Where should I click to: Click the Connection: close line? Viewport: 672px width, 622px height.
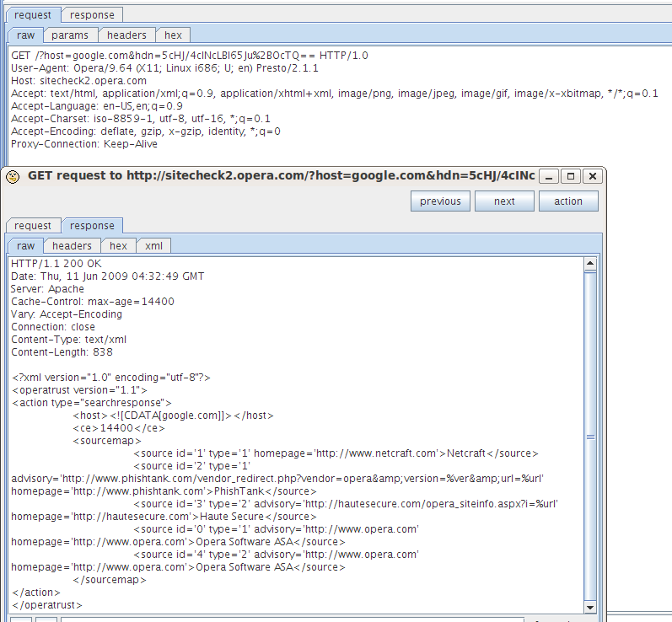(53, 327)
